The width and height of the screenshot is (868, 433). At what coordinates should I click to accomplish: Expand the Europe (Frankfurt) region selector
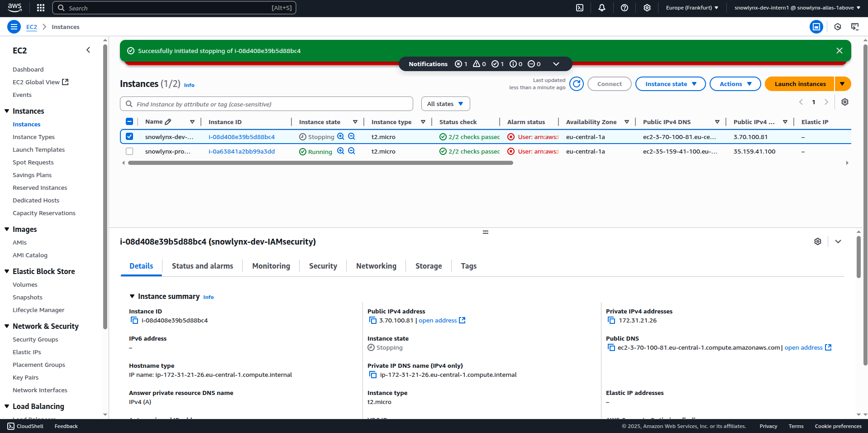coord(692,8)
